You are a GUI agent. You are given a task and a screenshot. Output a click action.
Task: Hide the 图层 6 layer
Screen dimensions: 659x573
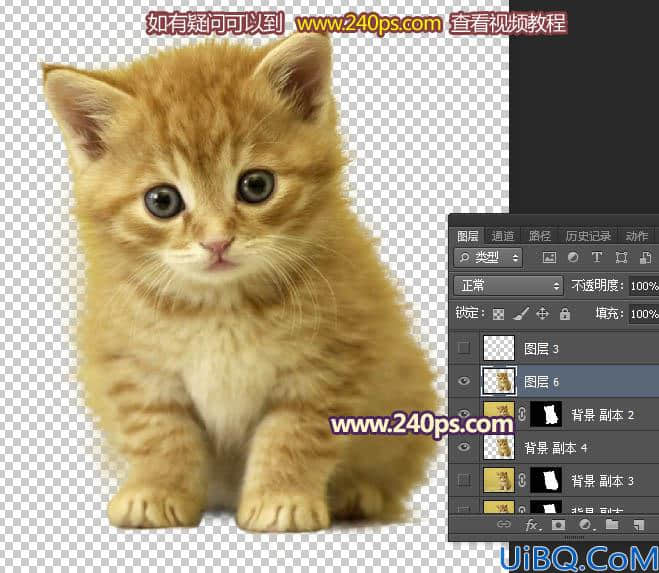(464, 381)
